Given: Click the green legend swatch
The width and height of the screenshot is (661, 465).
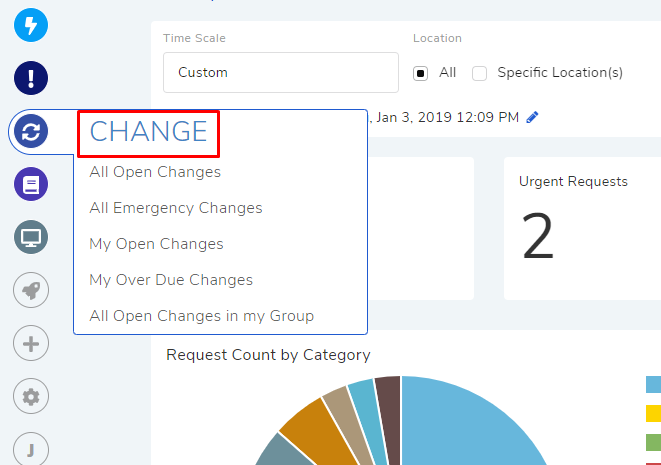Looking at the screenshot, I should tap(653, 442).
